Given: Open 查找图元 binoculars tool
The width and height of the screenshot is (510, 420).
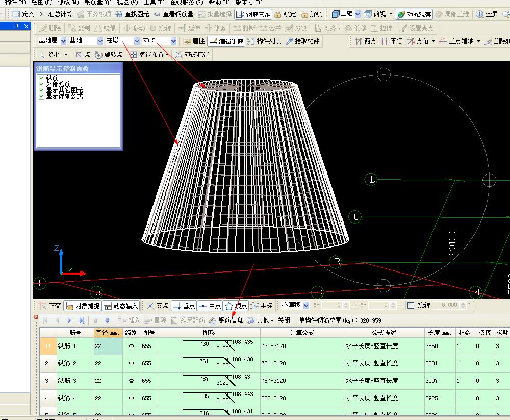Looking at the screenshot, I should pos(119,14).
